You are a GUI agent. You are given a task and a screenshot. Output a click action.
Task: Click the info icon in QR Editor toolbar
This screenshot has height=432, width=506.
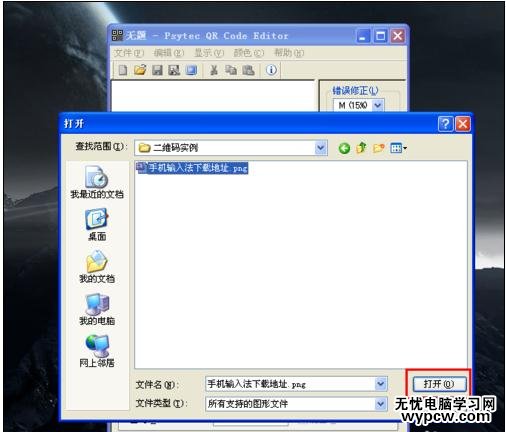coord(271,70)
